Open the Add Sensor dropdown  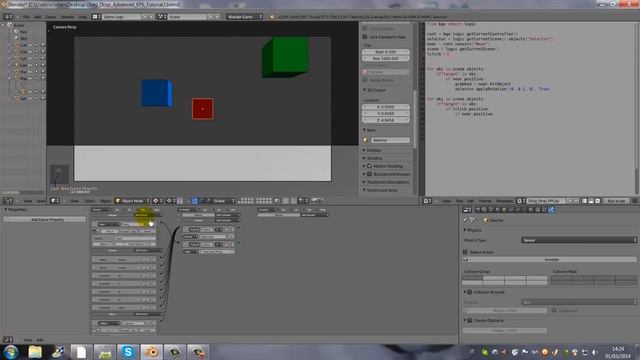(148, 215)
